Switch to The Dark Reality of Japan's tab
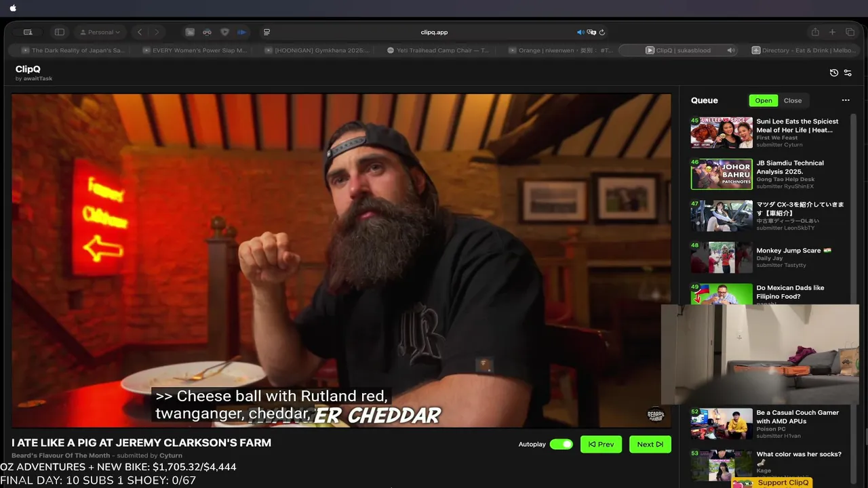This screenshot has width=868, height=488. pyautogui.click(x=73, y=50)
